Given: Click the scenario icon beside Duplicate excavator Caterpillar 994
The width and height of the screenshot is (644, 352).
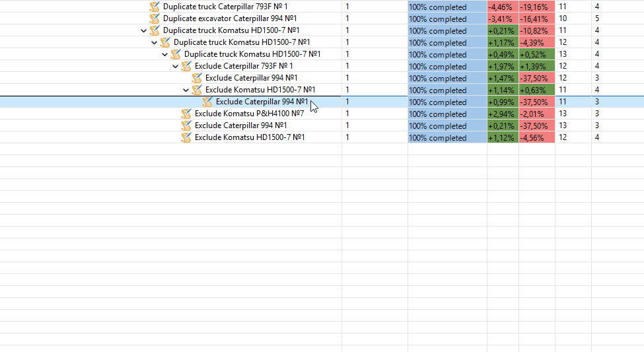Looking at the screenshot, I should 155,18.
